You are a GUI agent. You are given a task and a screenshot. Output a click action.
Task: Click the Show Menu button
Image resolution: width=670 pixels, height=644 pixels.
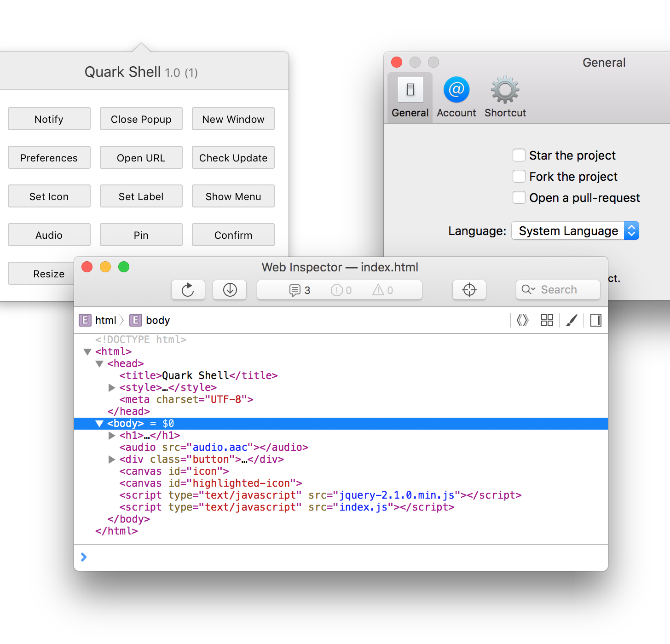(233, 196)
